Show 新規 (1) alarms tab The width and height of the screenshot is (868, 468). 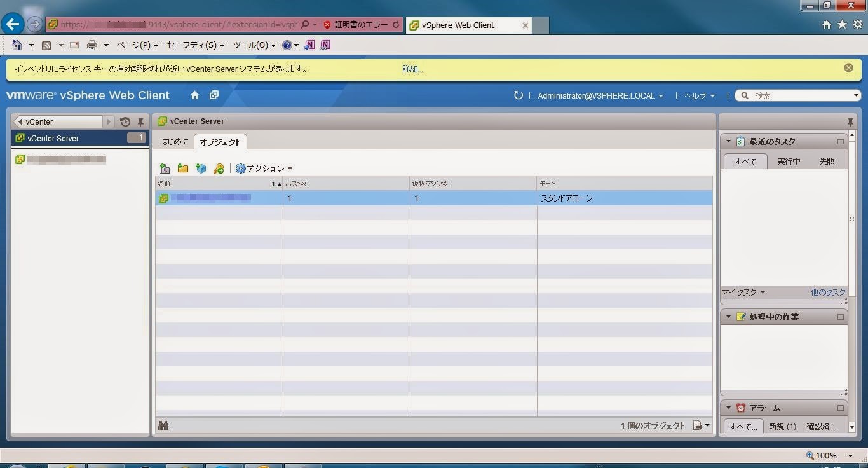coord(782,427)
